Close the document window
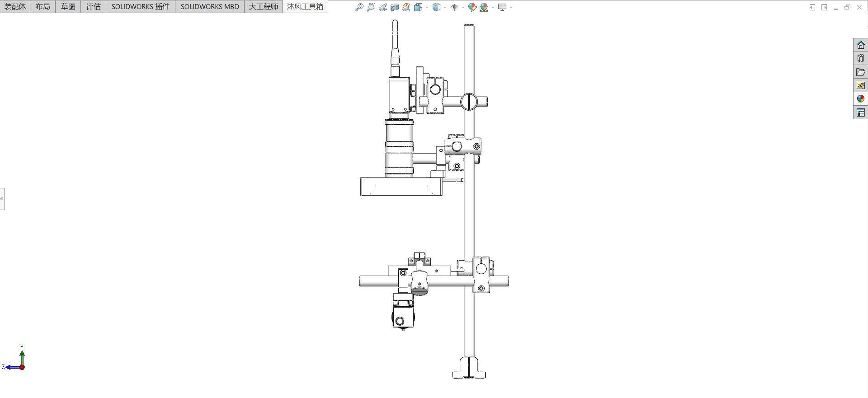The image size is (868, 398). pos(859,7)
